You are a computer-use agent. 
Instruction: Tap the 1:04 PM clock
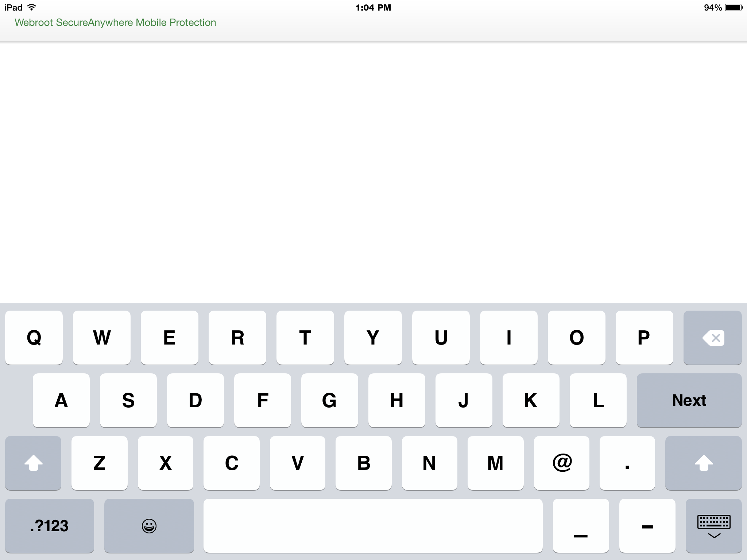(x=373, y=8)
